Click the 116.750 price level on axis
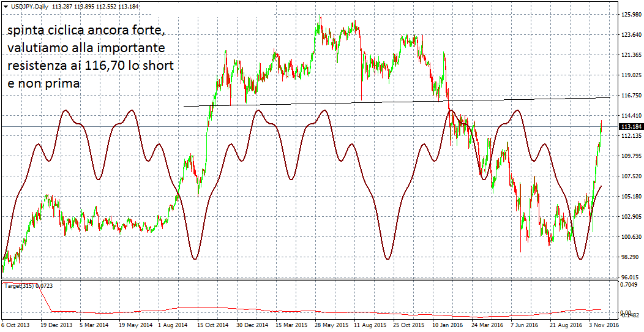Screen dimensions: 644x332 [x=631, y=96]
